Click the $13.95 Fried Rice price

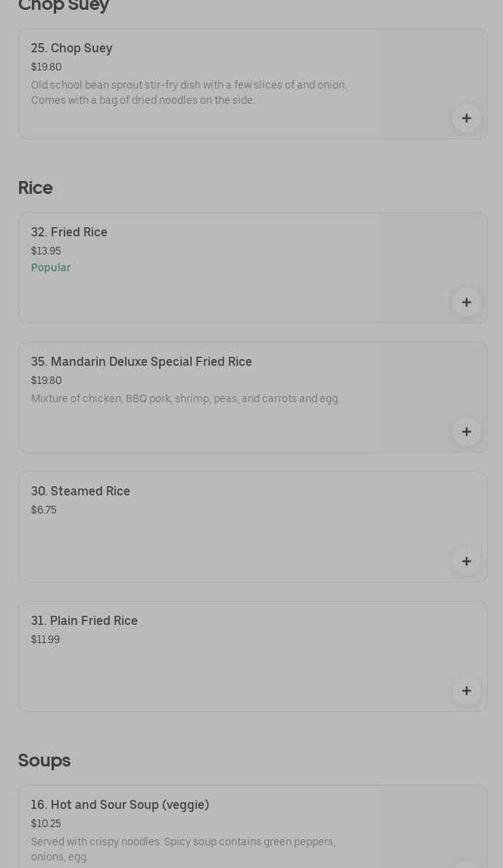(46, 251)
